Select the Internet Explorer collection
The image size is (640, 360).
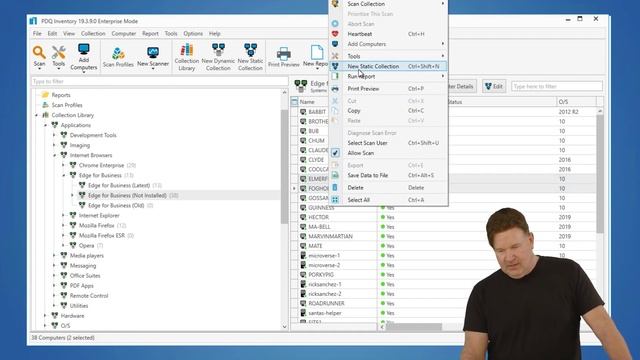tap(99, 216)
